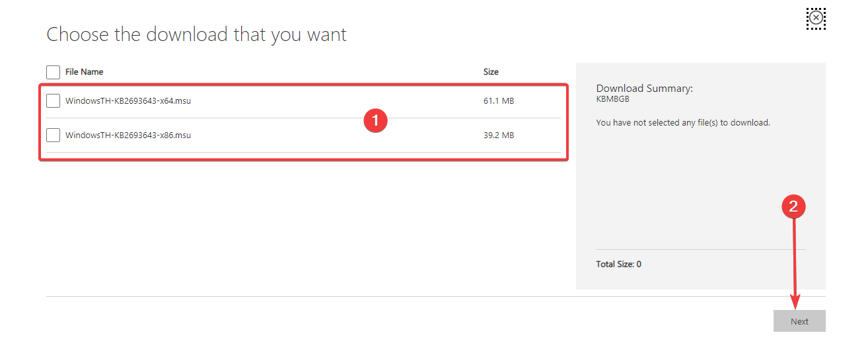
Task: Click the red number 2 badge
Action: 794,207
